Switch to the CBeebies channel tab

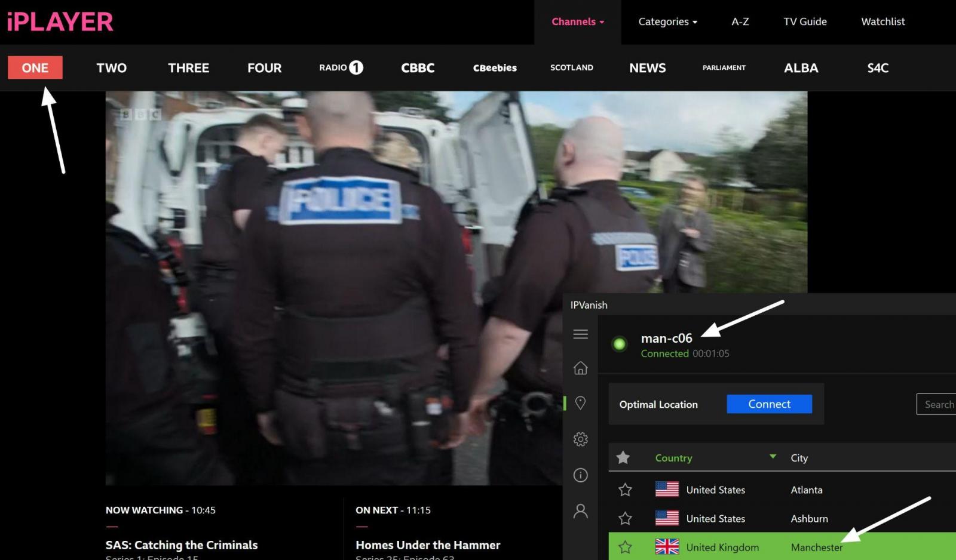point(494,68)
